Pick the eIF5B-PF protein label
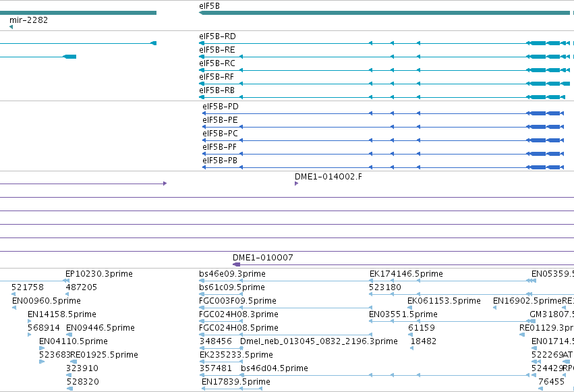The width and height of the screenshot is (574, 392). (x=220, y=147)
